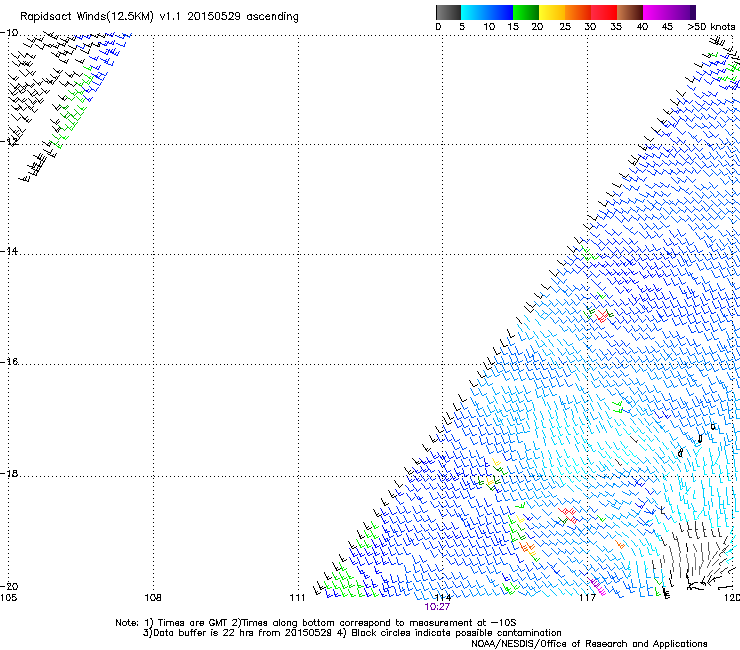Image resolution: width=740 pixels, height=650 pixels.
Task: Click the red 30–35 knots legend segment
Action: [x=604, y=12]
